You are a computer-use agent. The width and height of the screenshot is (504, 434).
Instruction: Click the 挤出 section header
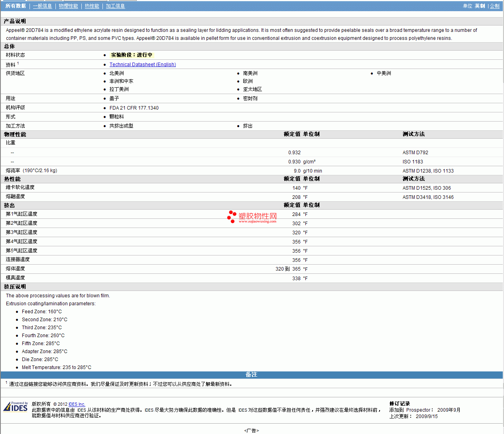coord(9,205)
